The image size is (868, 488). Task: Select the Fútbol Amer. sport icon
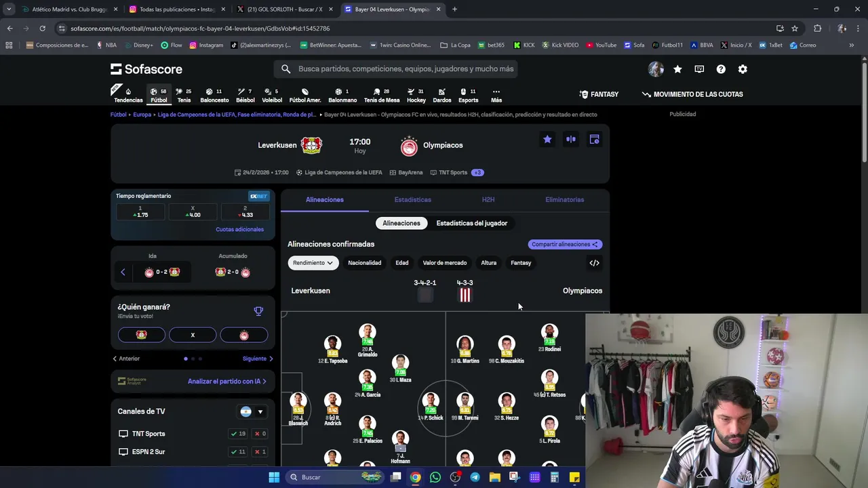pos(305,95)
